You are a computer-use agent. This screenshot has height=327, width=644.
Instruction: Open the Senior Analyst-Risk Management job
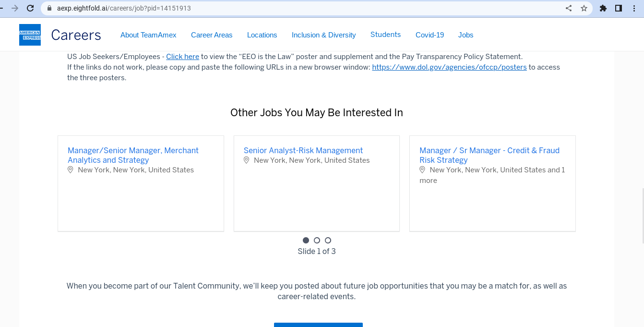click(x=303, y=151)
